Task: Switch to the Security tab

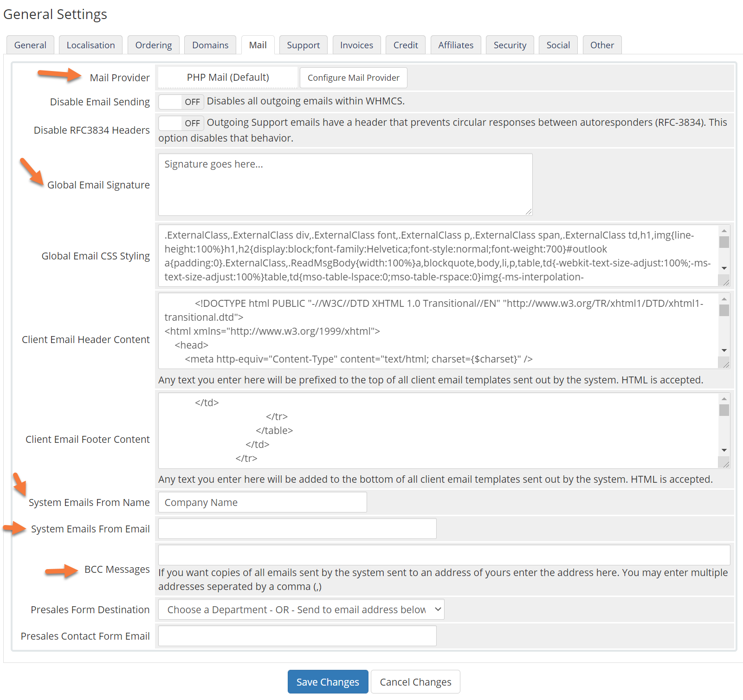Action: (510, 45)
